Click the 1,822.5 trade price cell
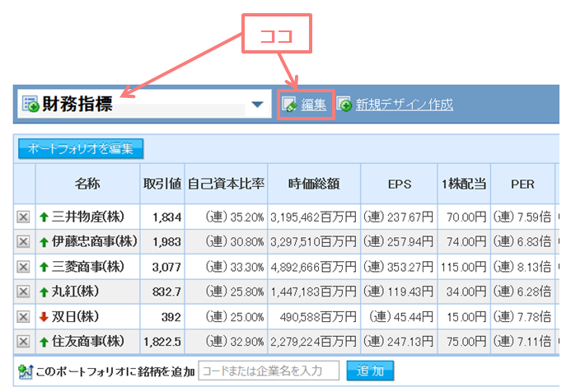Viewport: 571px width, 392px height. (162, 342)
